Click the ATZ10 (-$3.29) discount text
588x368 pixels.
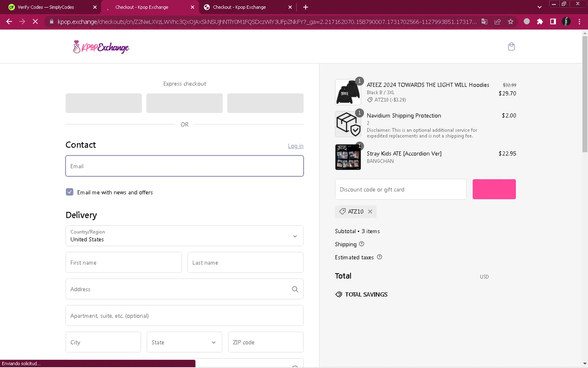pyautogui.click(x=390, y=100)
